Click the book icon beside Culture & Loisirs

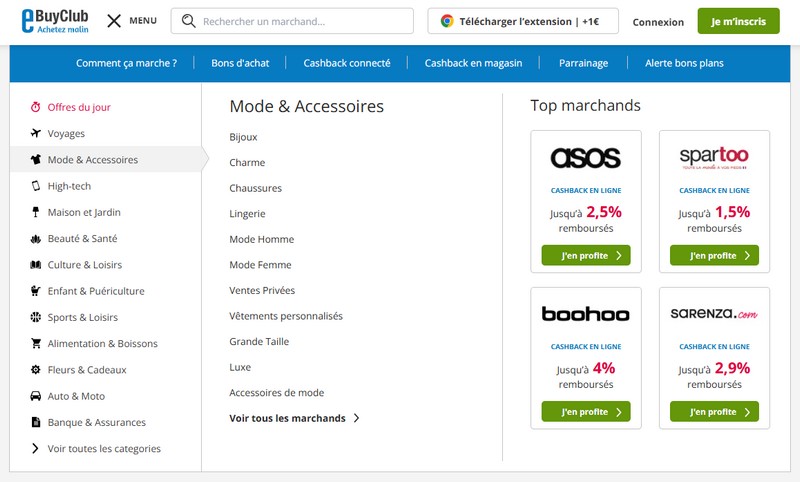pyautogui.click(x=35, y=265)
